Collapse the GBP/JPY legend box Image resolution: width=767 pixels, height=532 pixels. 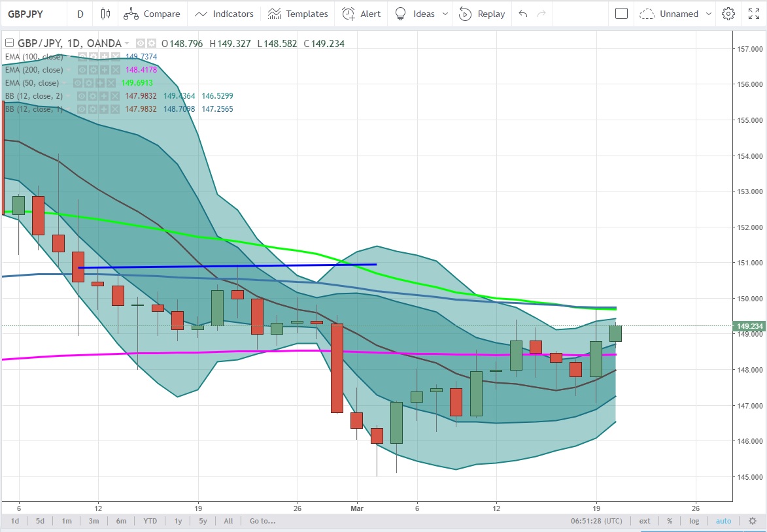click(9, 44)
